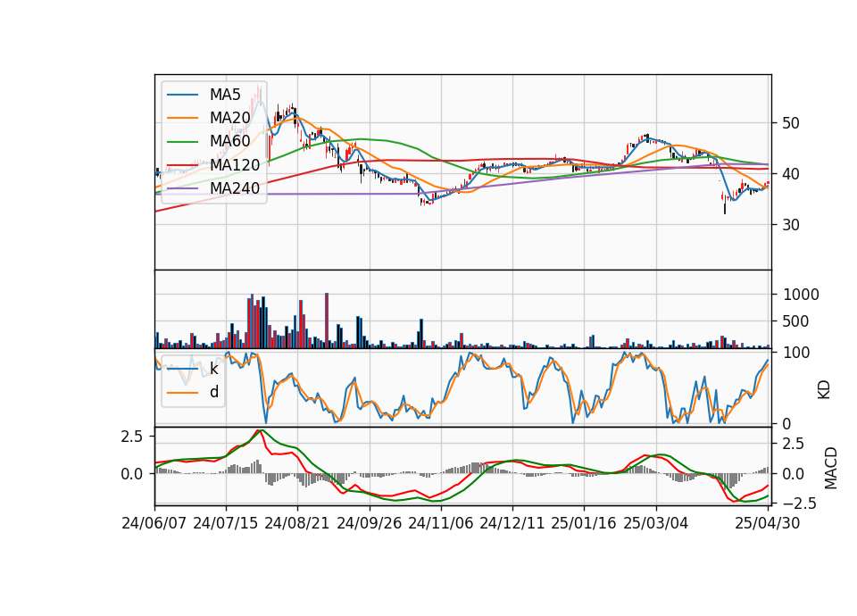Click the 24/12/11 date label

coord(512,523)
